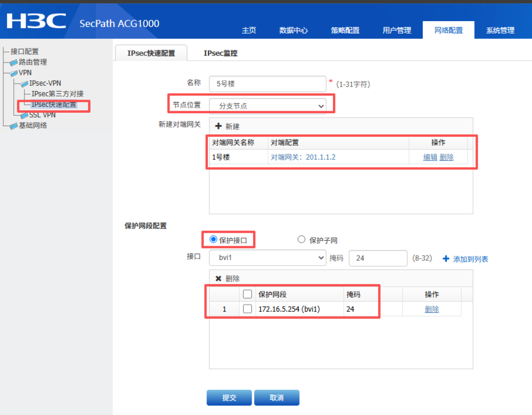Viewport: 532px width, 415px height.
Task: Click the 掩码 input field showing 24
Action: (x=378, y=258)
